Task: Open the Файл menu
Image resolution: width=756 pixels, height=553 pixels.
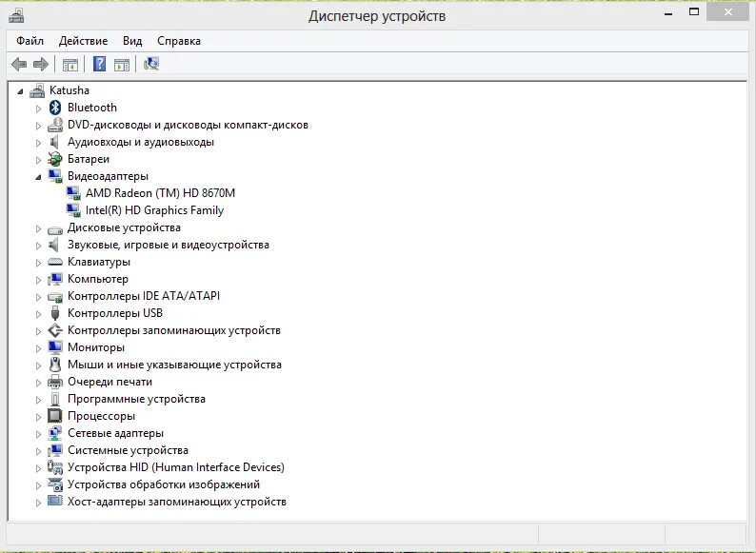Action: [30, 41]
